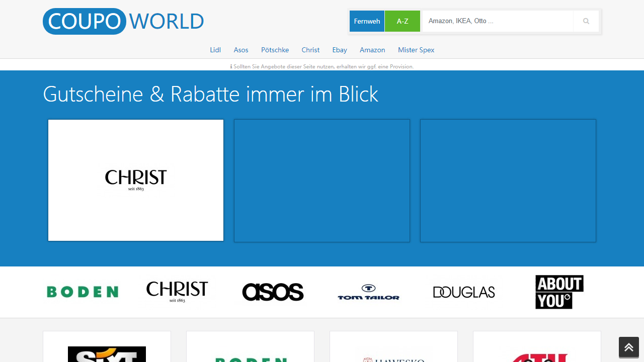644x362 pixels.
Task: Click the CoupoWorld logo
Action: (x=123, y=21)
